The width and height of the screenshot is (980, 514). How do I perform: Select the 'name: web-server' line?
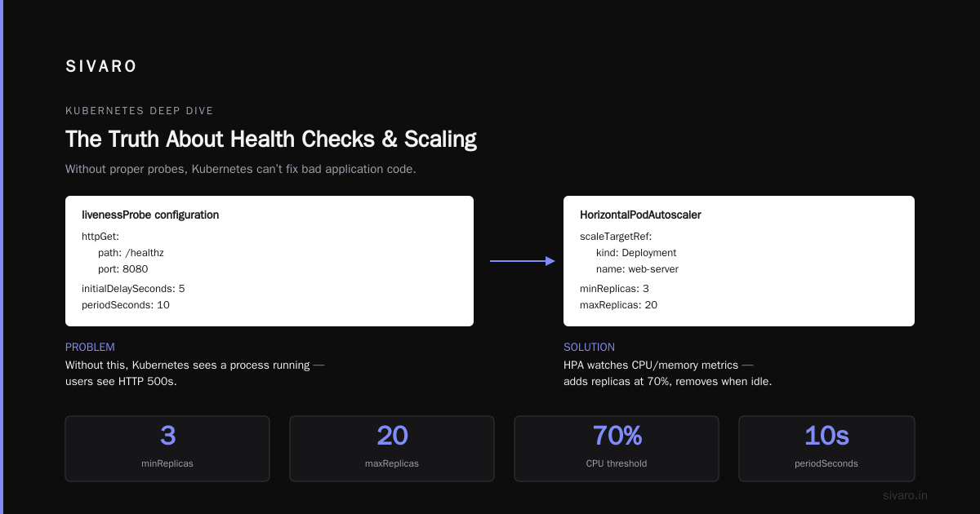tap(637, 269)
